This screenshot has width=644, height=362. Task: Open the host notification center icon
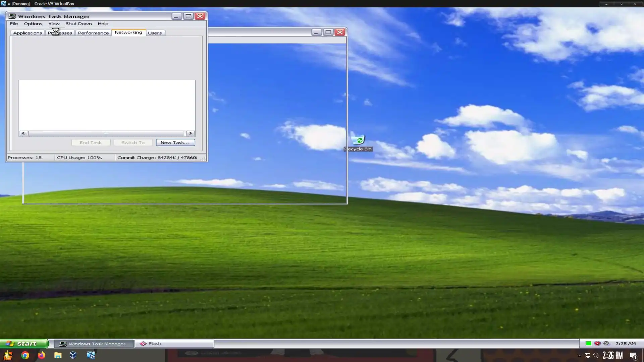coord(633,355)
